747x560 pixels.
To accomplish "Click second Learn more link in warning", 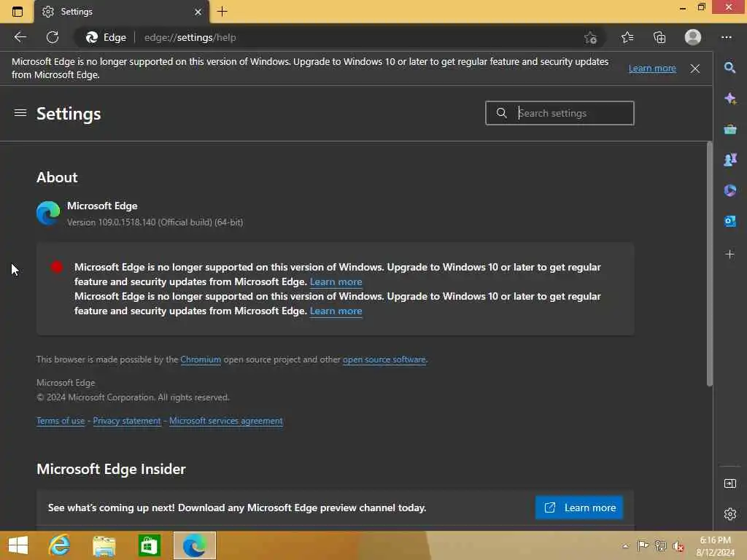I will tap(336, 311).
